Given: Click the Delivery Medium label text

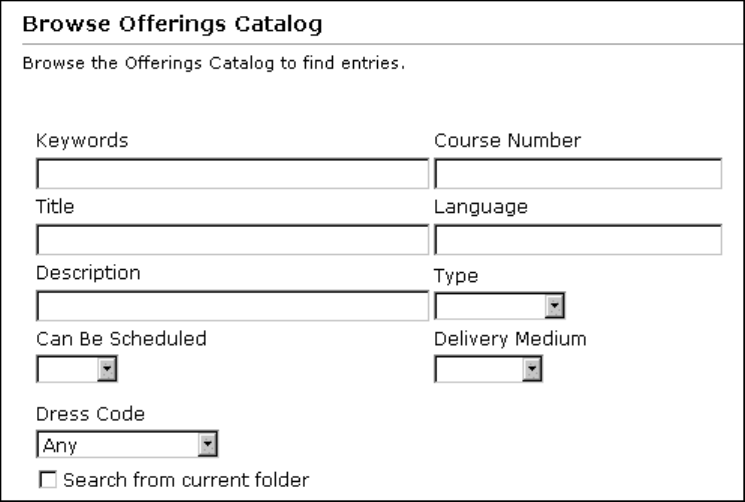Looking at the screenshot, I should pyautogui.click(x=510, y=338).
